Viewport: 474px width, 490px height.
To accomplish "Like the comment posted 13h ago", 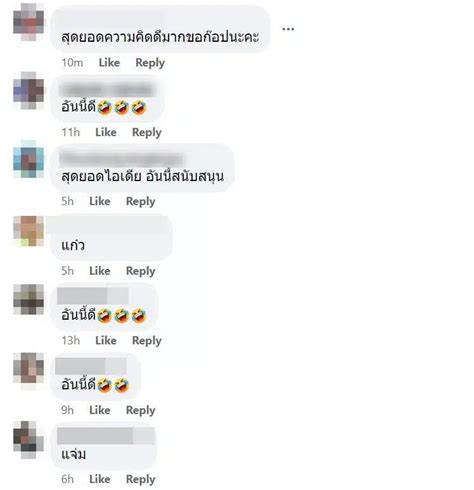I will tap(106, 340).
